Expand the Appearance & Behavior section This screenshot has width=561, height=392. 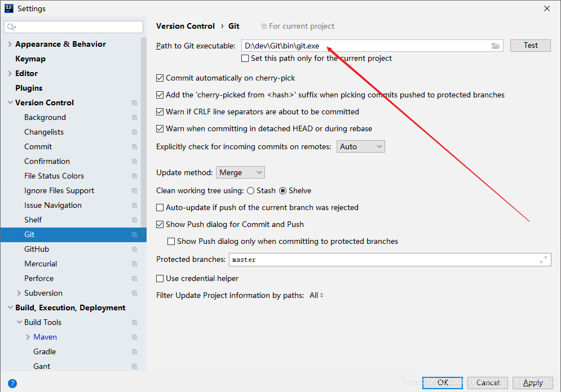click(10, 44)
